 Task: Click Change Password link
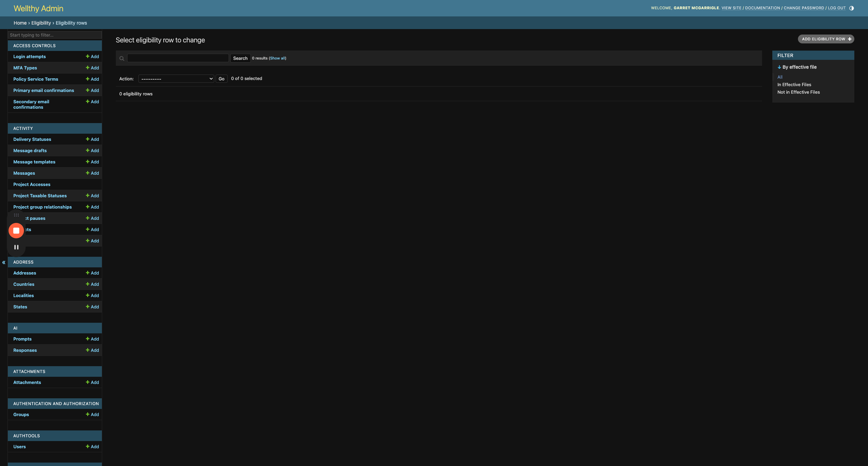pyautogui.click(x=804, y=8)
